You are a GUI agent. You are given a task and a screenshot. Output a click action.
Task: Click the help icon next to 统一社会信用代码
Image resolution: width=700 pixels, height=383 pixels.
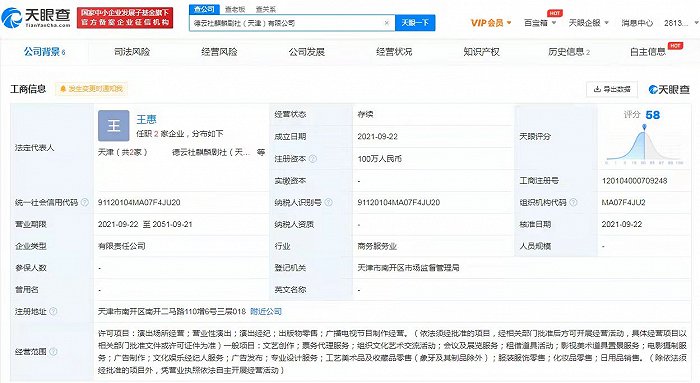point(84,202)
